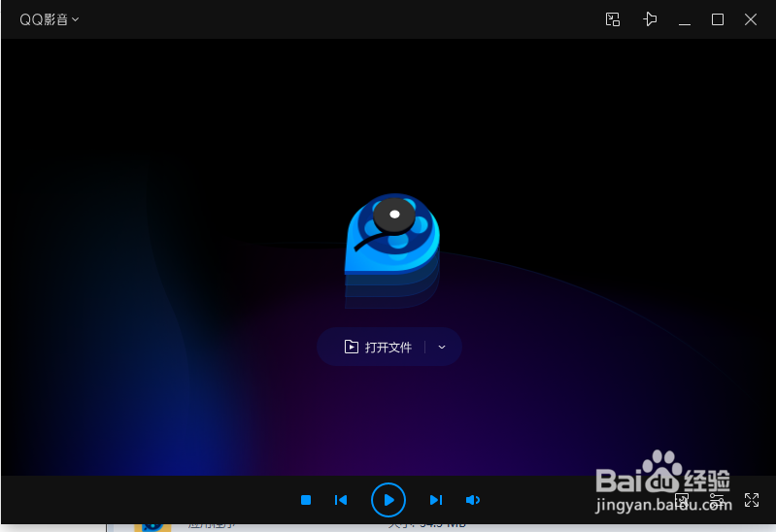Switch to mini player mode icon
The height and width of the screenshot is (532, 776).
point(613,19)
